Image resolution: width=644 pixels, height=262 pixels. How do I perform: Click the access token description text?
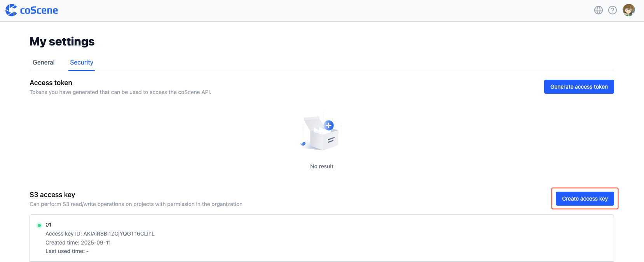120,92
